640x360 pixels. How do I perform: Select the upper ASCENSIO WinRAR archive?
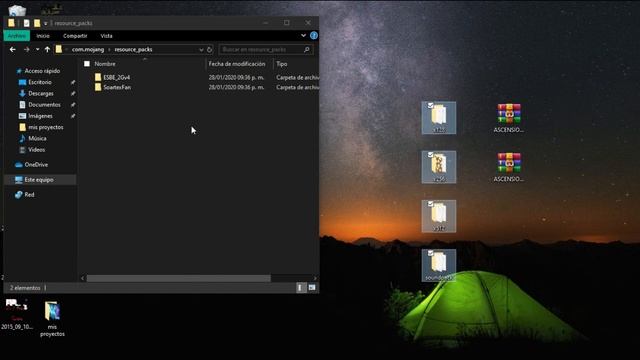pos(509,118)
